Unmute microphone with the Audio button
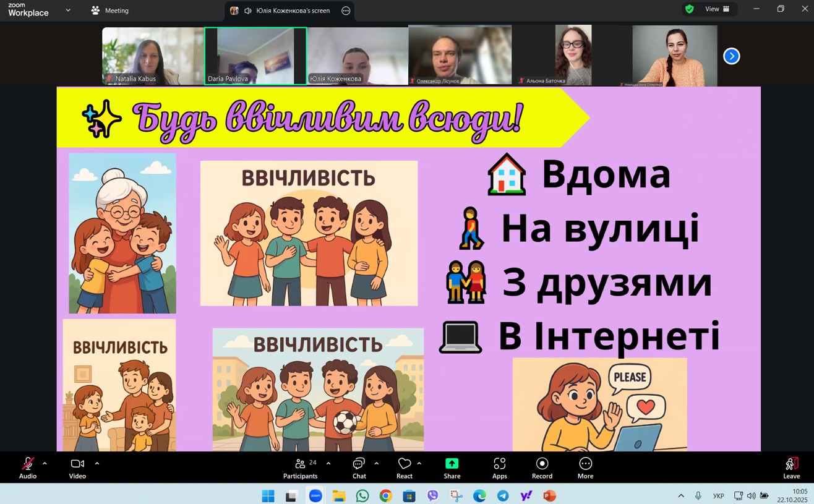The height and width of the screenshot is (504, 814). click(x=28, y=468)
